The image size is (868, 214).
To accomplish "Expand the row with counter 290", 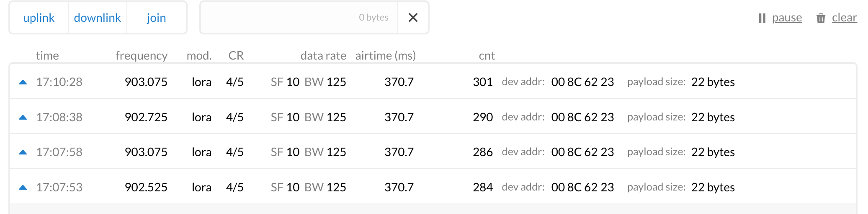I will tap(433, 117).
